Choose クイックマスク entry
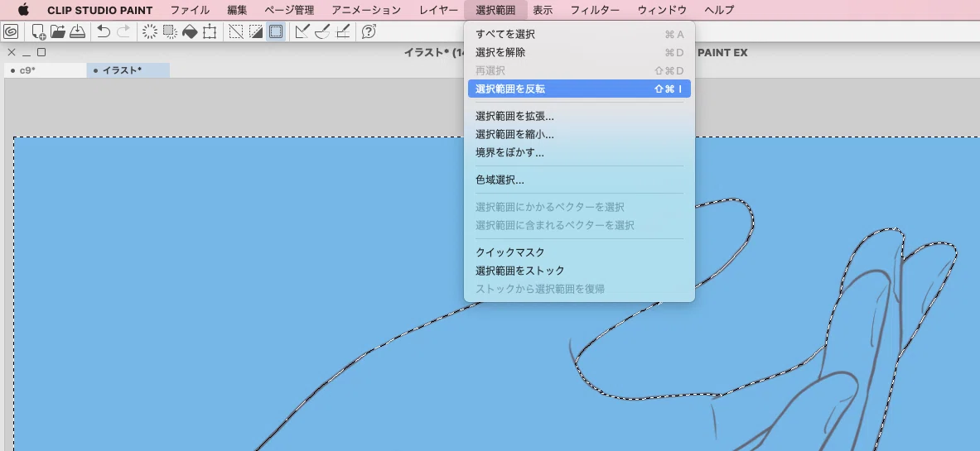 tap(579, 252)
